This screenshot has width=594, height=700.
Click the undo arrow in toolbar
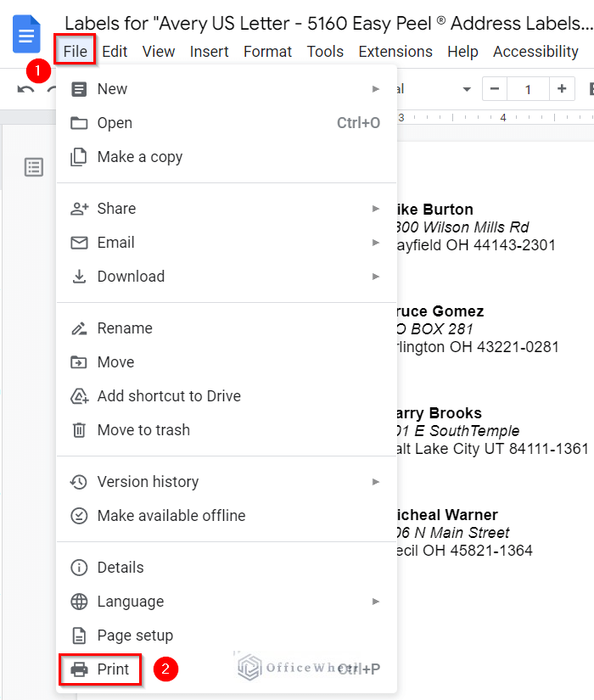click(26, 89)
